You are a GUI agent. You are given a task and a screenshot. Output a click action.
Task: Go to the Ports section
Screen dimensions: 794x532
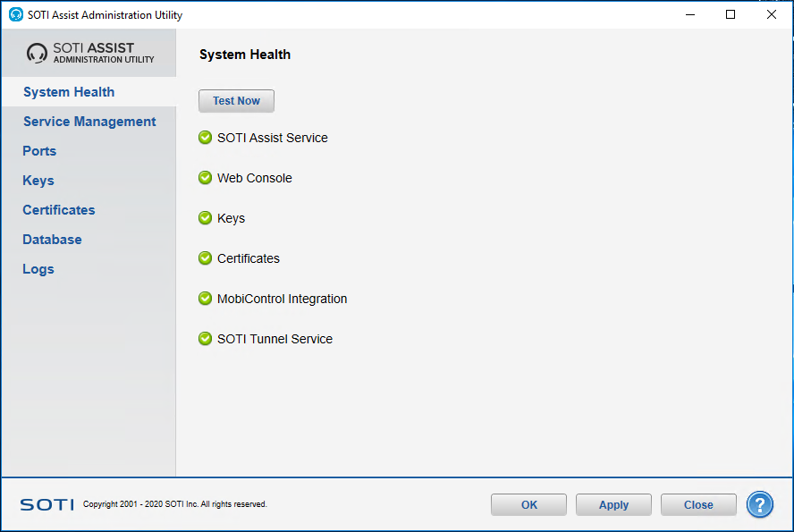point(39,151)
